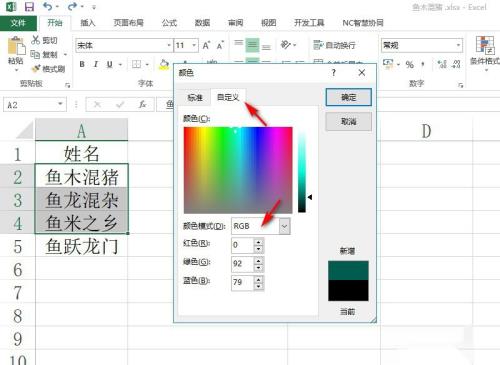The height and width of the screenshot is (365, 500).
Task: Click the Redo arrow icon
Action: pos(72,6)
